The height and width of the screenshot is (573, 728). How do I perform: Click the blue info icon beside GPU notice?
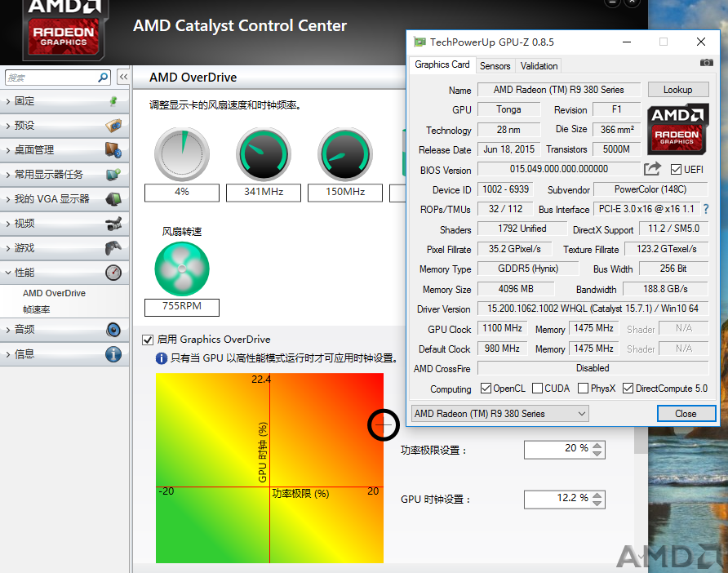[x=161, y=358]
